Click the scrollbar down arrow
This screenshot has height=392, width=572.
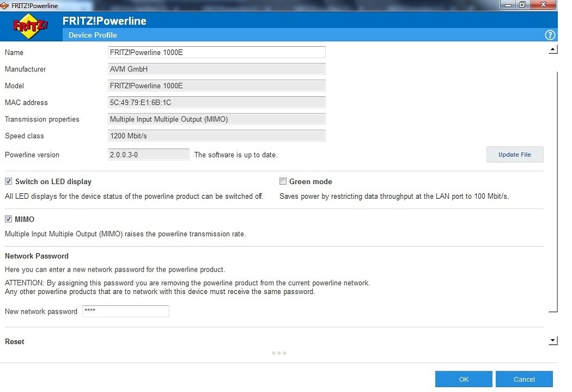[x=553, y=341]
